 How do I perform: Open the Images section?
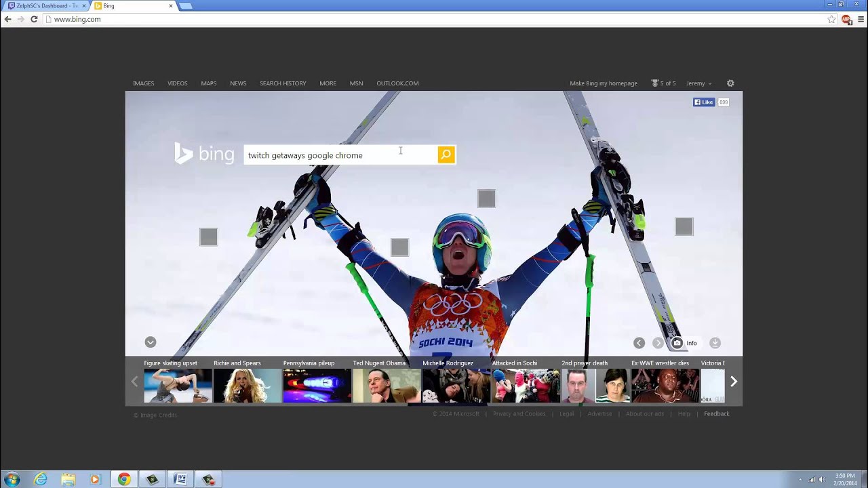tap(143, 83)
